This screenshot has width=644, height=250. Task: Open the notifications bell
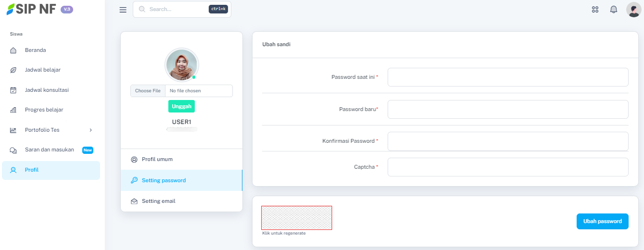click(x=613, y=10)
